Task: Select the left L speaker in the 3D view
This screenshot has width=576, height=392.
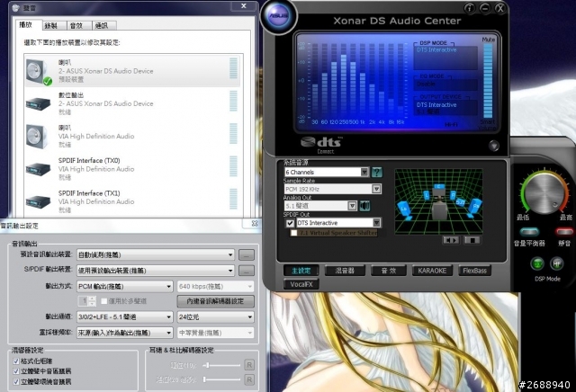Action: coord(427,195)
